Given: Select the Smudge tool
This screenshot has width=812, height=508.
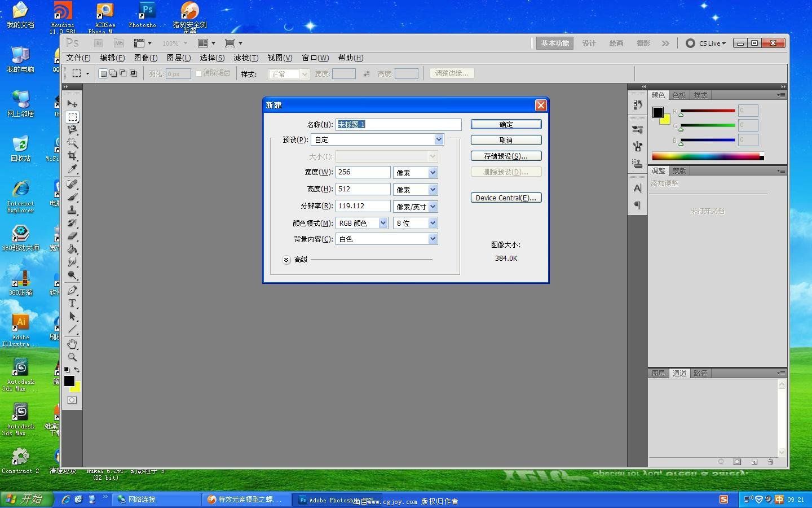Looking at the screenshot, I should (72, 262).
